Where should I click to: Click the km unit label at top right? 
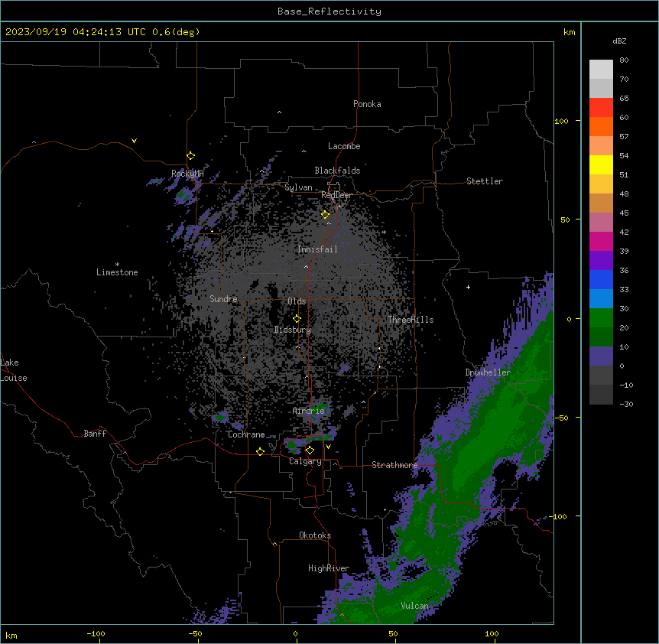point(569,32)
